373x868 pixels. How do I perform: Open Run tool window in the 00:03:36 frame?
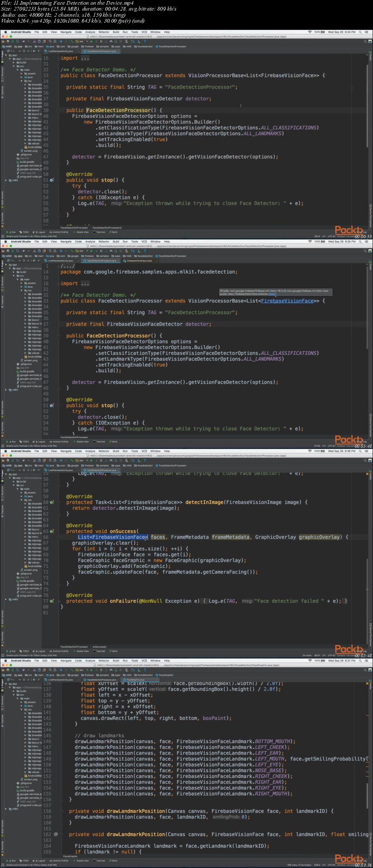(11, 861)
